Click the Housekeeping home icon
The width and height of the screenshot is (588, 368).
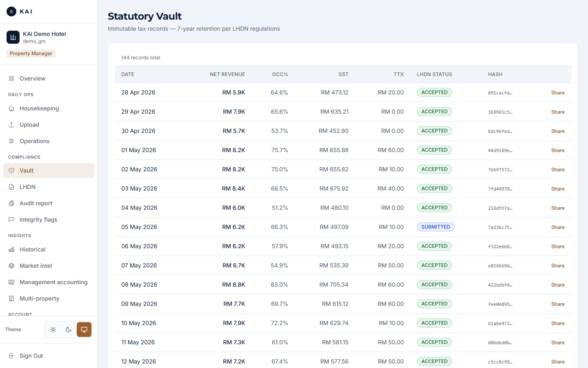point(11,108)
